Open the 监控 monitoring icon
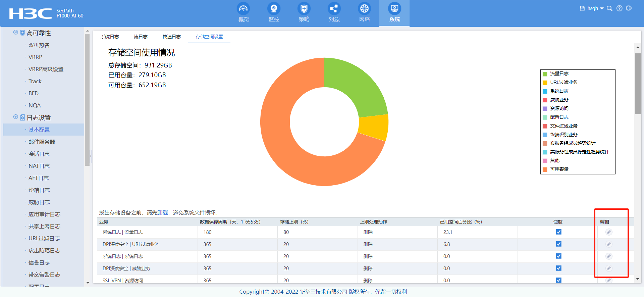This screenshot has width=644, height=297. tap(274, 9)
